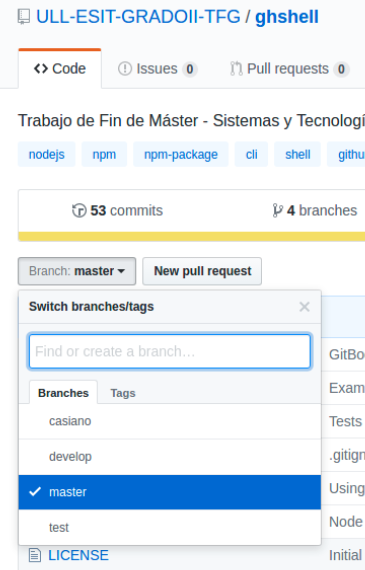
Task: Switch to the casiano branch
Action: 170,421
